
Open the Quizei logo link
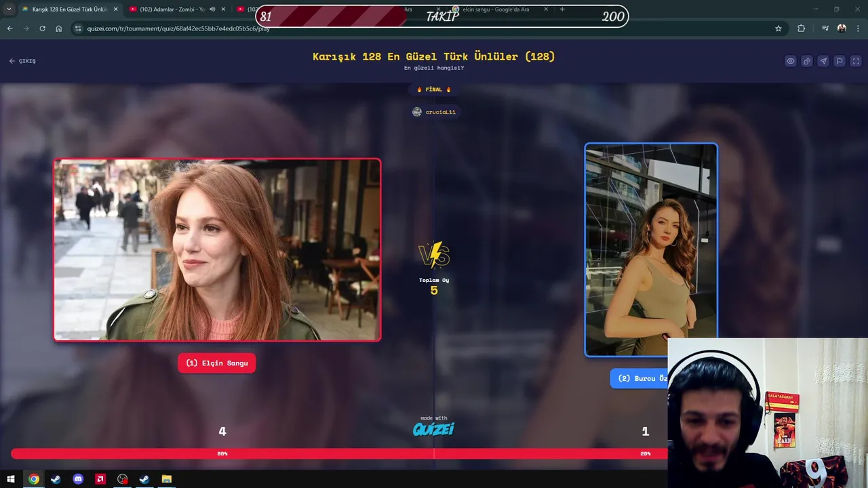(434, 429)
